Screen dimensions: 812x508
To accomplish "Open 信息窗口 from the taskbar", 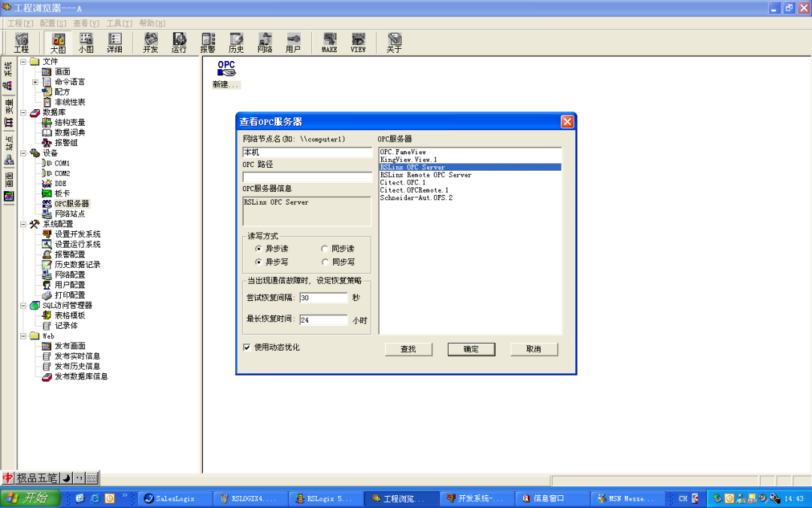I will [x=552, y=499].
